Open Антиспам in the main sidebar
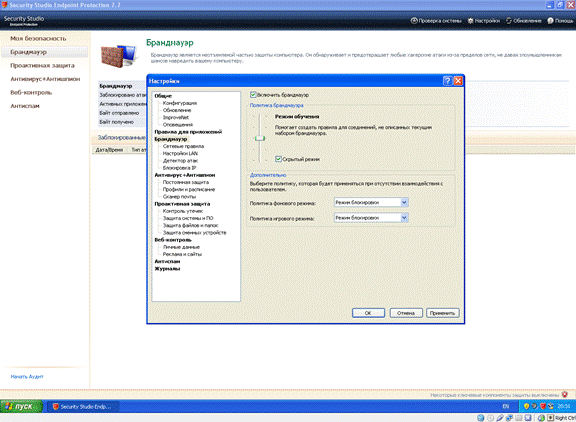This screenshot has width=576, height=422. point(25,106)
